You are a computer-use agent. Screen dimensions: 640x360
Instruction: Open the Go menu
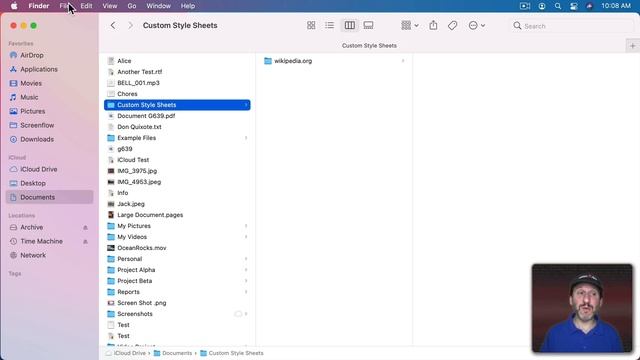132,6
